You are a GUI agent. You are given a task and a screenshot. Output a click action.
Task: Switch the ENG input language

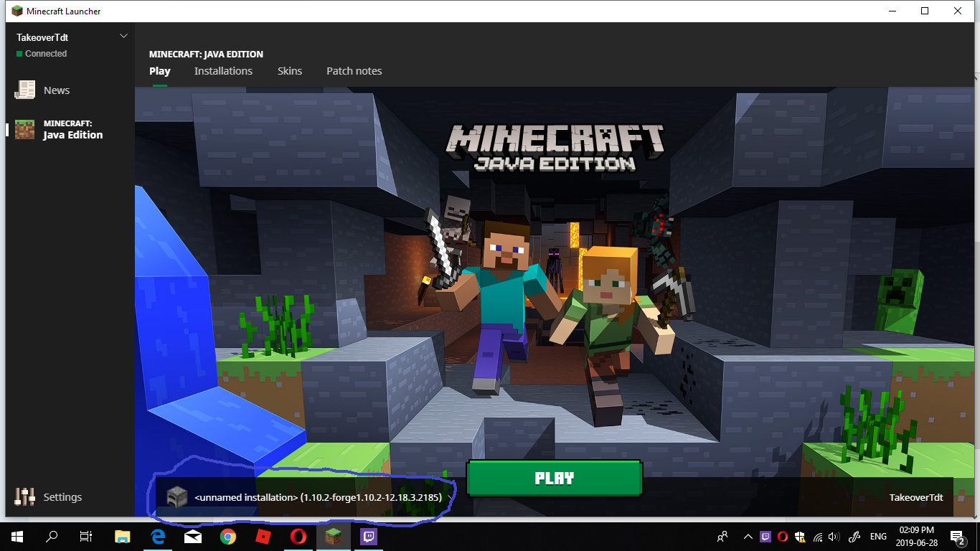[x=878, y=537]
